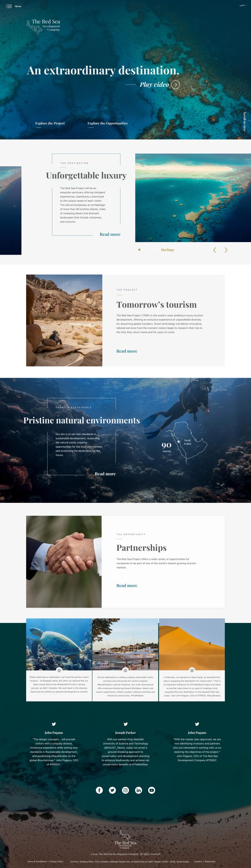The width and height of the screenshot is (251, 868).
Task: Click Read more under Partnerships
Action: (127, 586)
